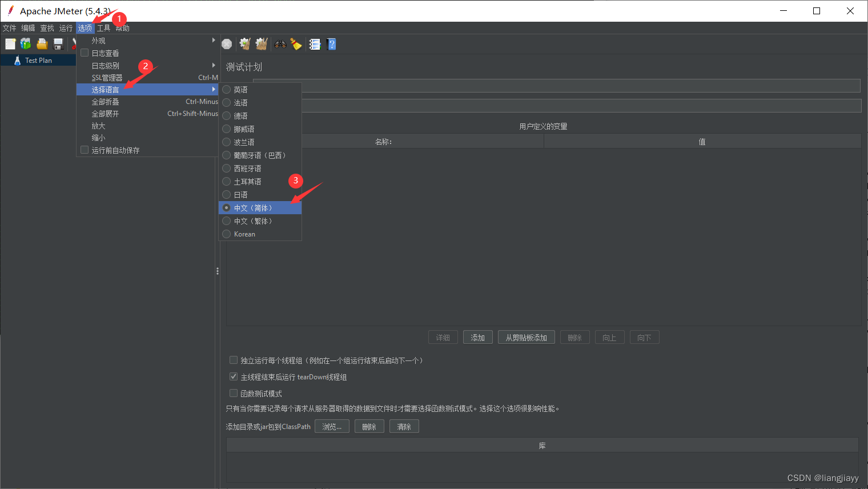Select the 西班牙语 language radio option
Image resolution: width=868 pixels, height=489 pixels.
coord(260,169)
